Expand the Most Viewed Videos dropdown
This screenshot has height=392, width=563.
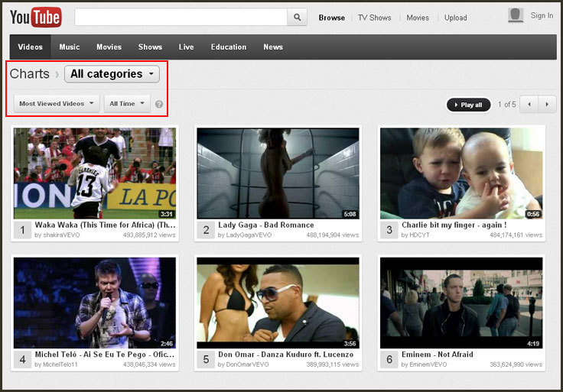pos(57,104)
